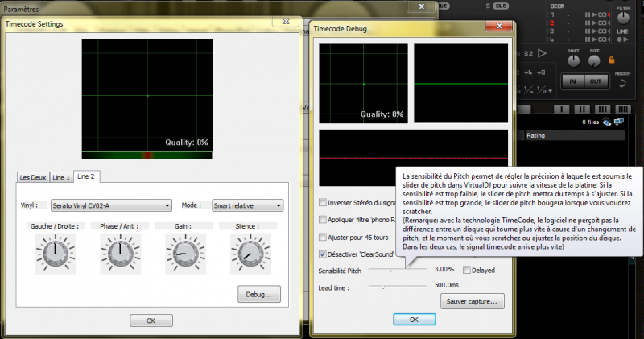Select the Line 1 tab
The image size is (644, 339).
(61, 176)
